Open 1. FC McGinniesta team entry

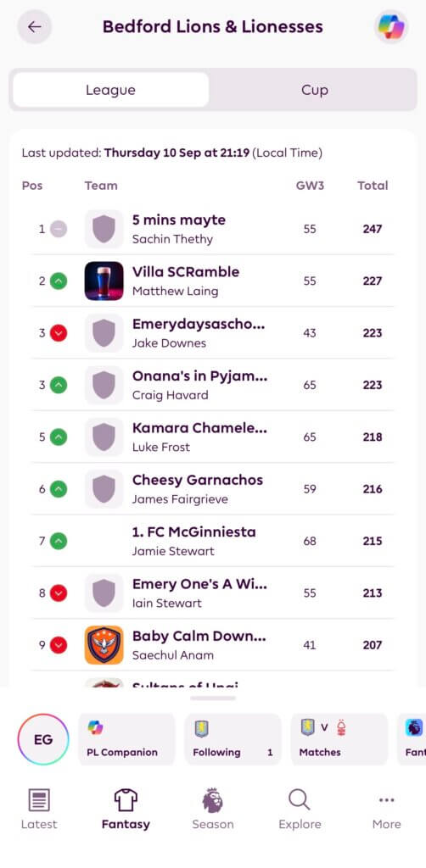click(x=213, y=541)
